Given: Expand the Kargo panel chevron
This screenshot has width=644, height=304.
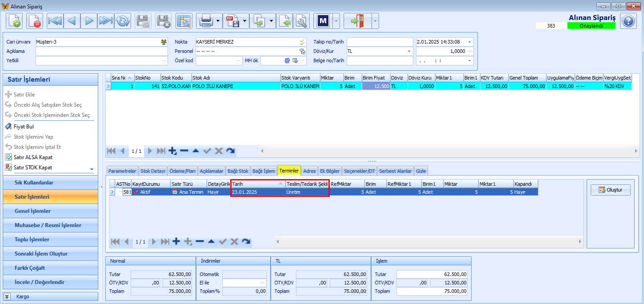Looking at the screenshot, I should 7,296.
